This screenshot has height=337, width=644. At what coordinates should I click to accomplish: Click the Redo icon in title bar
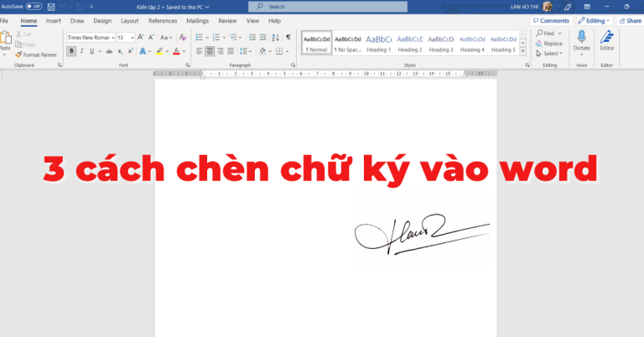click(x=80, y=7)
